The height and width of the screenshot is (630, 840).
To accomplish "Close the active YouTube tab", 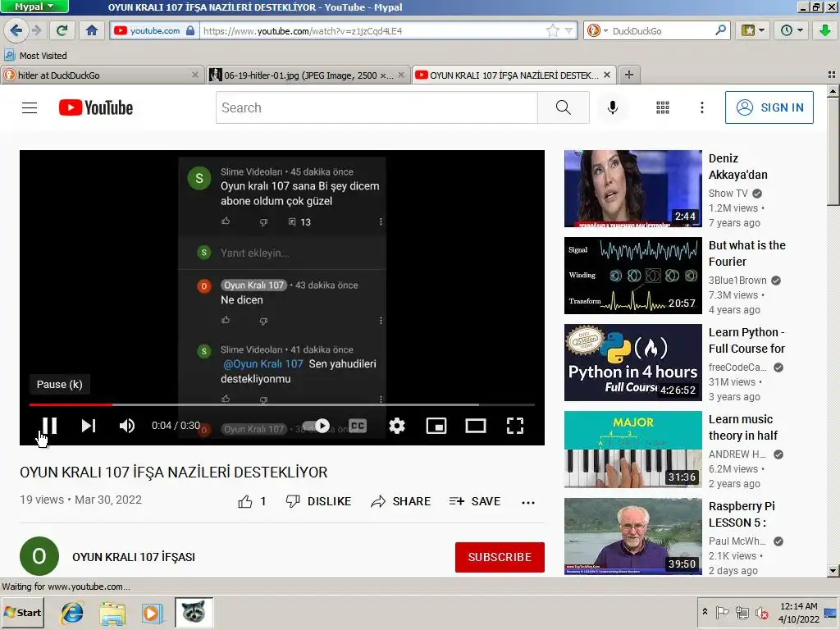I will [607, 75].
